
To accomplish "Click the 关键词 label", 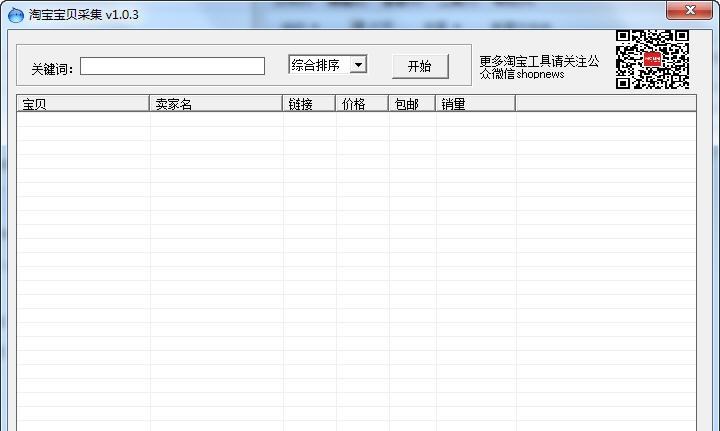I will [52, 69].
